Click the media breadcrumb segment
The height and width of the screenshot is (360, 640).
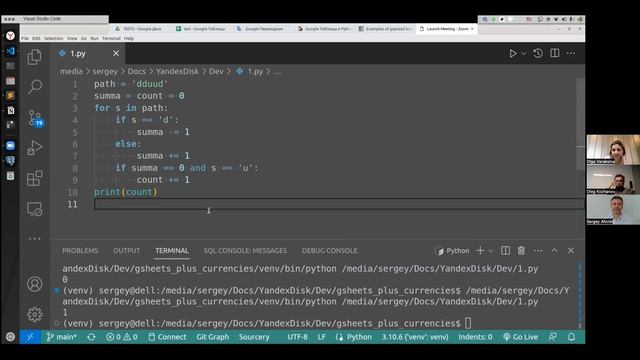pos(71,71)
